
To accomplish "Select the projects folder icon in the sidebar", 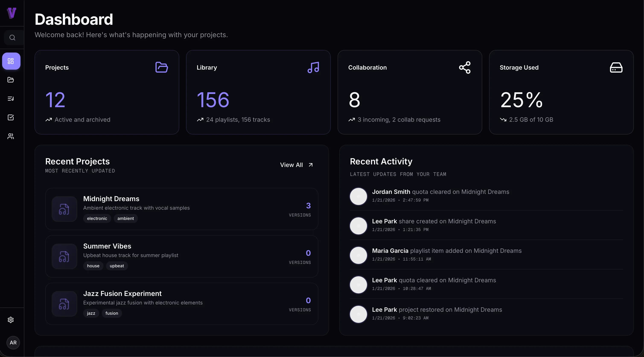I will (x=11, y=80).
